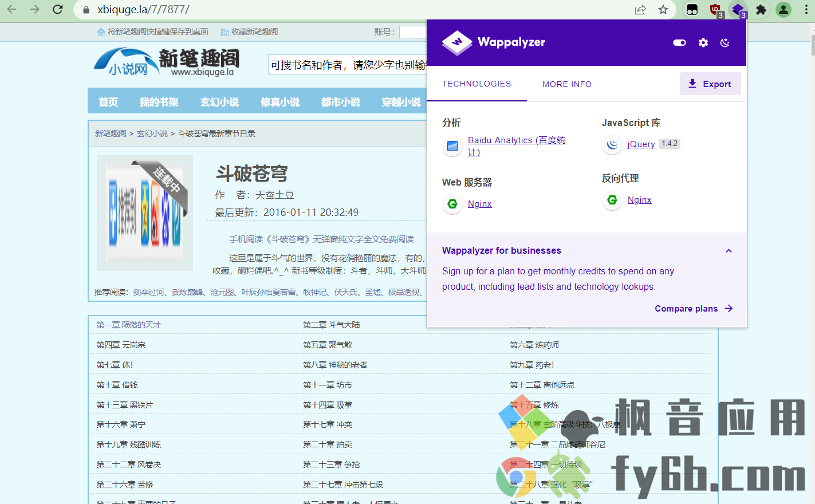
Task: Open chapter 第一章 陨落的天才
Action: (128, 325)
